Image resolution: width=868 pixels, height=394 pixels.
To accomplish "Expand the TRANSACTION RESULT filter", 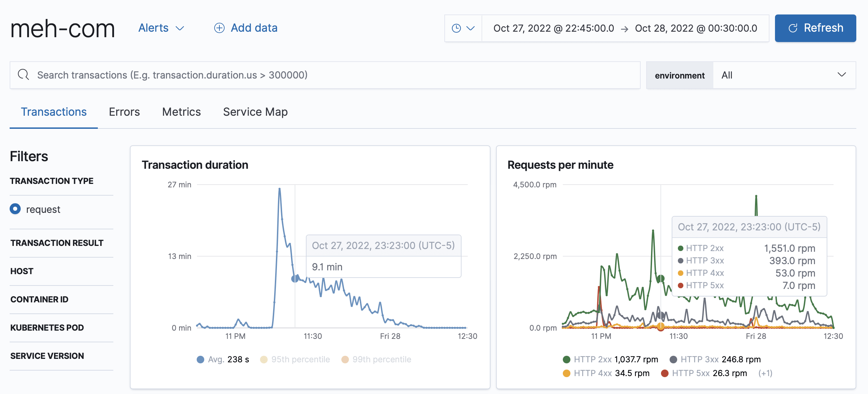I will [x=56, y=243].
